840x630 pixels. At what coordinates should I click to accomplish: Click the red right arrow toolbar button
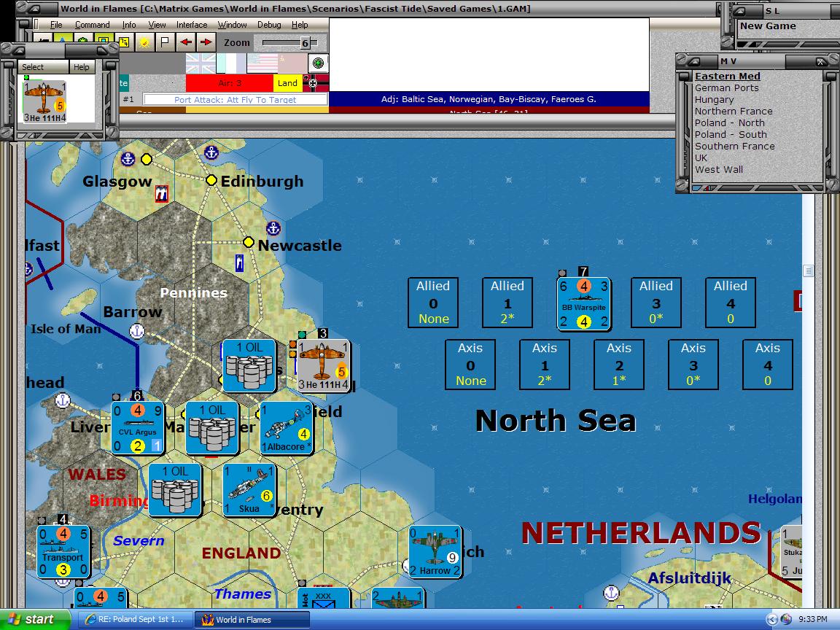pos(206,42)
